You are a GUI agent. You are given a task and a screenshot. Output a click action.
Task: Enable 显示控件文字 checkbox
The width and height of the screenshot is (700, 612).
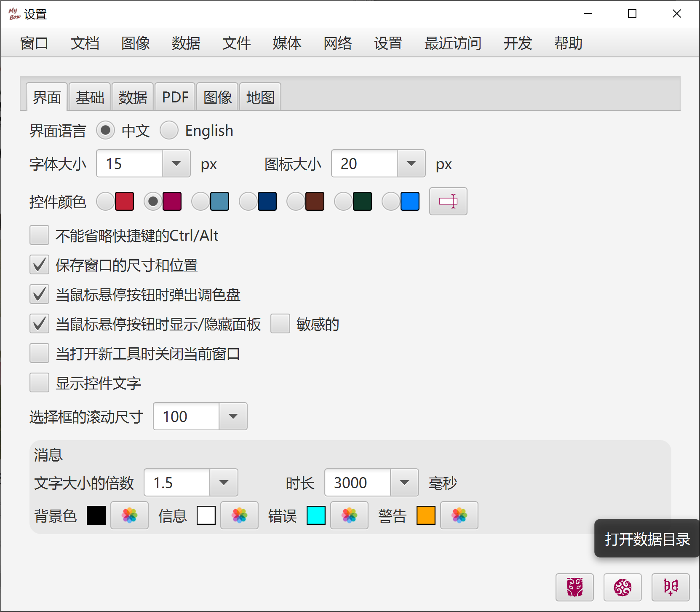[x=40, y=383]
